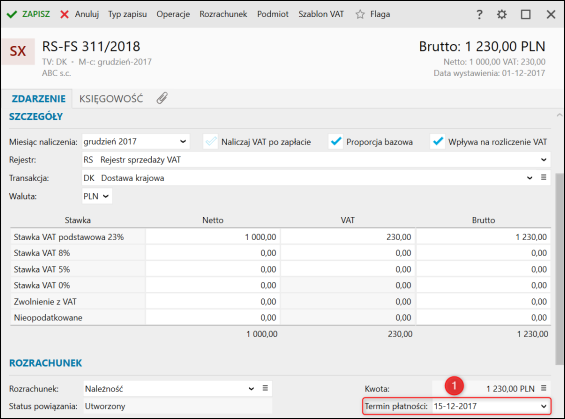
Task: Uncheck the Proporcja bazowa checkbox
Action: coord(336,142)
